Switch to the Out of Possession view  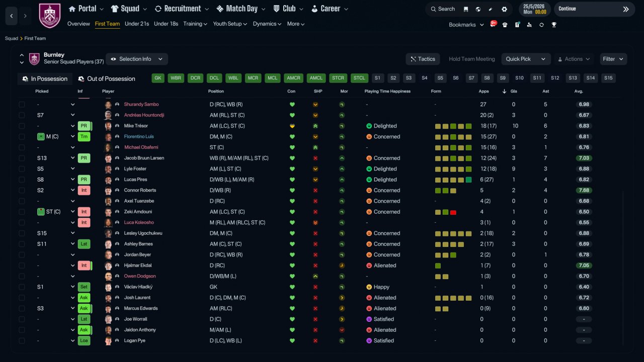coord(106,79)
